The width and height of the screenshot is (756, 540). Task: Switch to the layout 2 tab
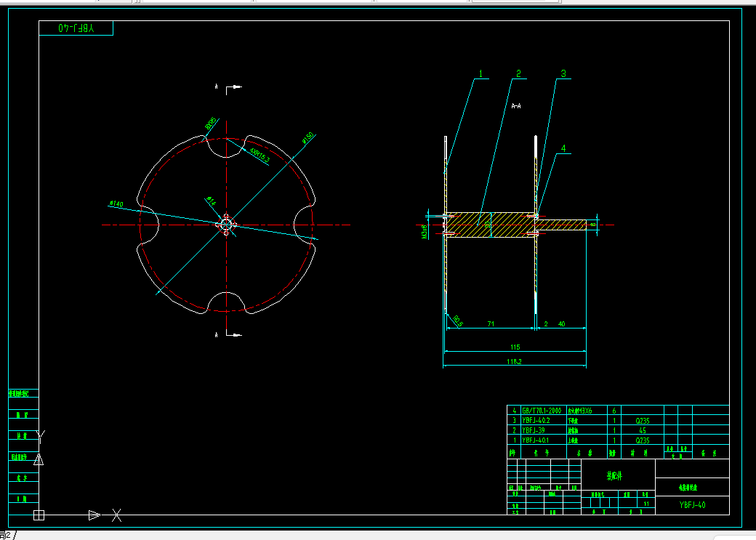(7, 535)
